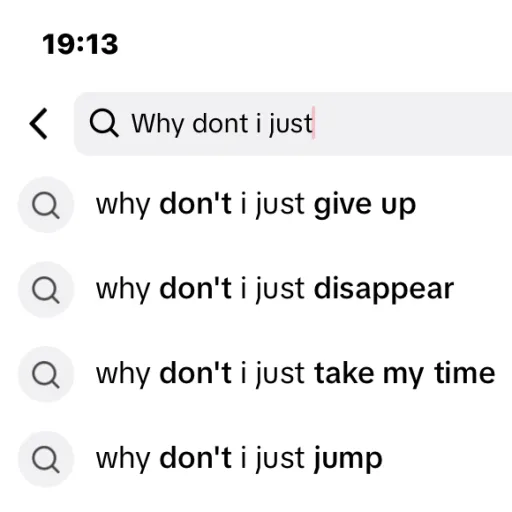Click the magnifier icon inside the search bar
Viewport: 512px width, 512px height.
(104, 123)
